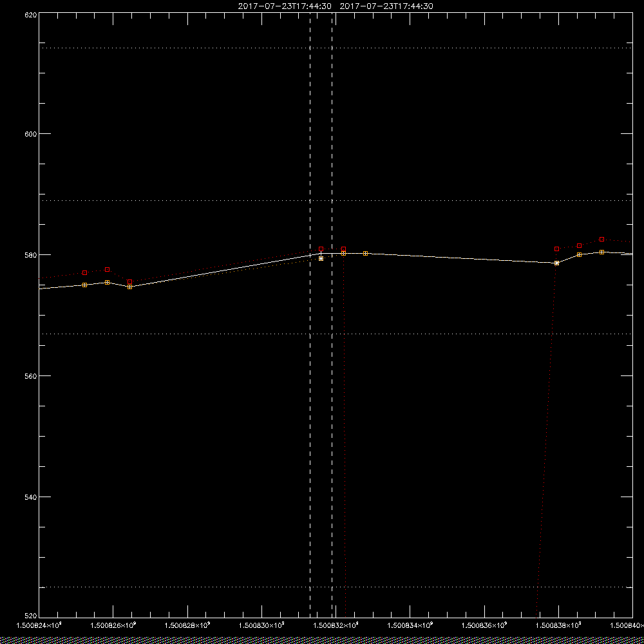Click dotted horizontal threshold line near 614
644x644 pixels.
point(336,48)
